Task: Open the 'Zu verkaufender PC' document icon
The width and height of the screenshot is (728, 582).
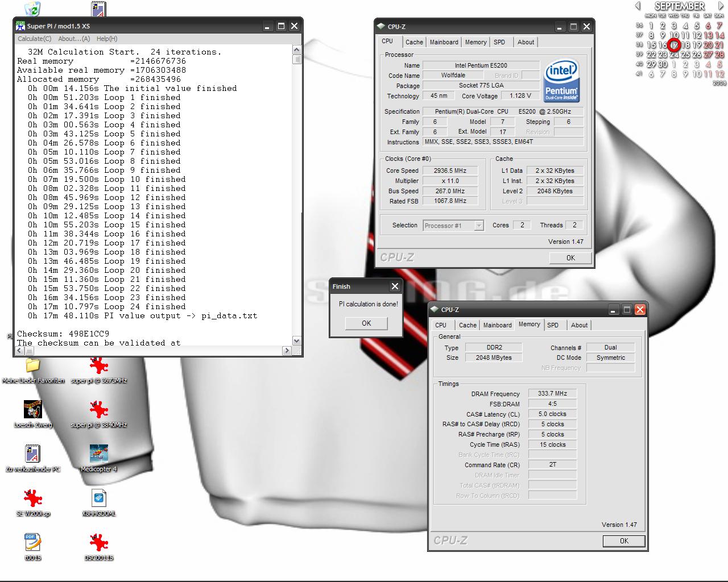Action: 33,454
